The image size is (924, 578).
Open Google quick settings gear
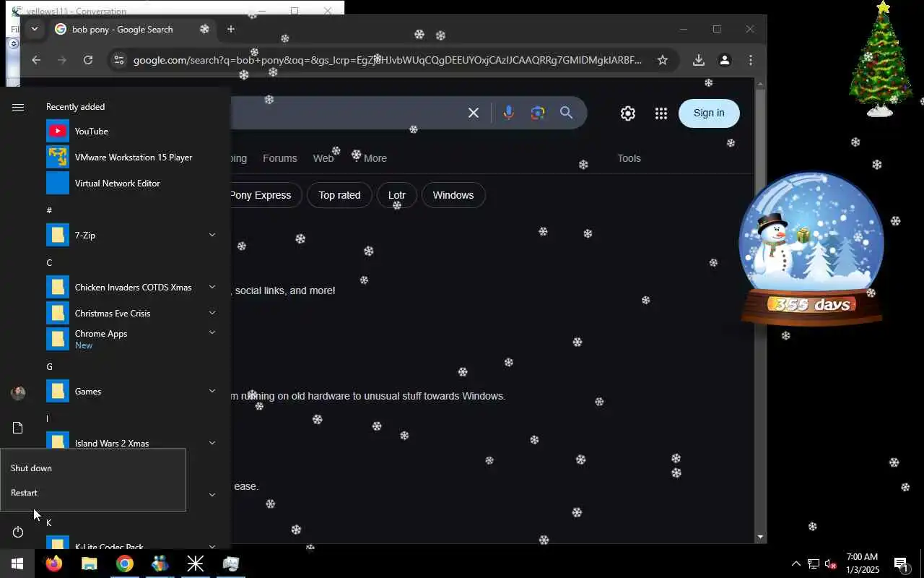click(628, 113)
